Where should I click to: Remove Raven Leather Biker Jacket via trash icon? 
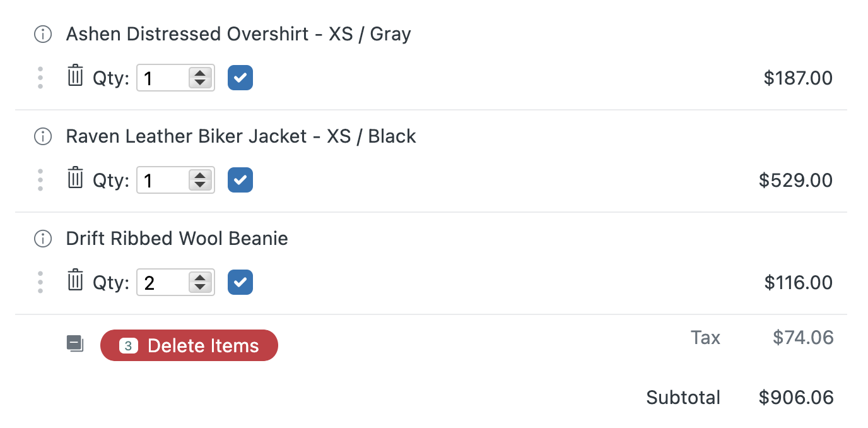coord(75,179)
